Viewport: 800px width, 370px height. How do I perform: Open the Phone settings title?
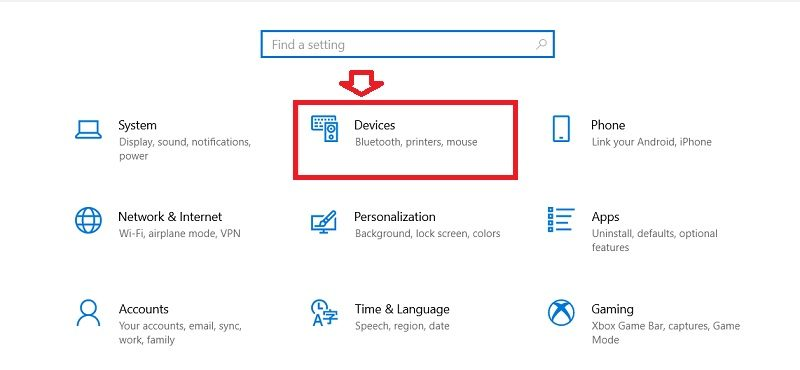[608, 125]
